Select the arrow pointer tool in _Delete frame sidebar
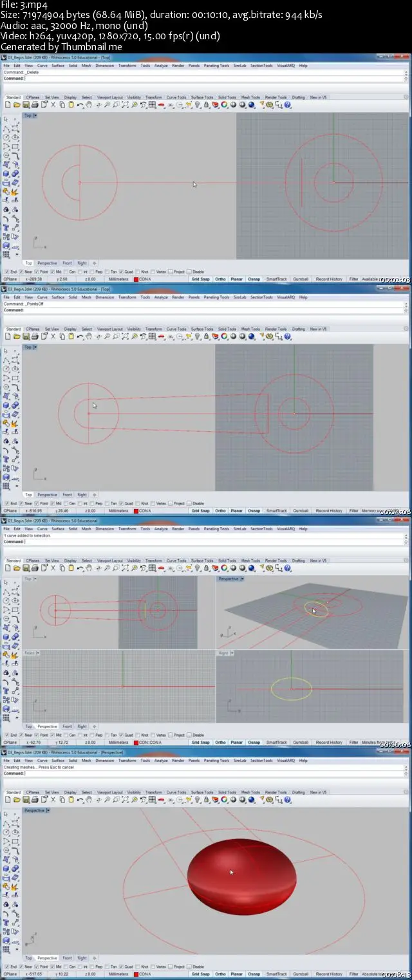Viewport: 412px width, 980px height. click(x=6, y=119)
